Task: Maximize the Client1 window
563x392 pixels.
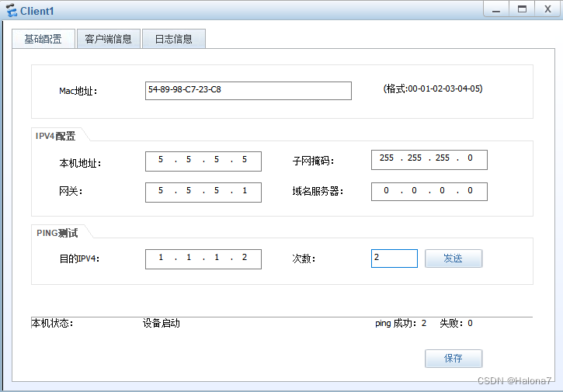Action: [x=522, y=9]
